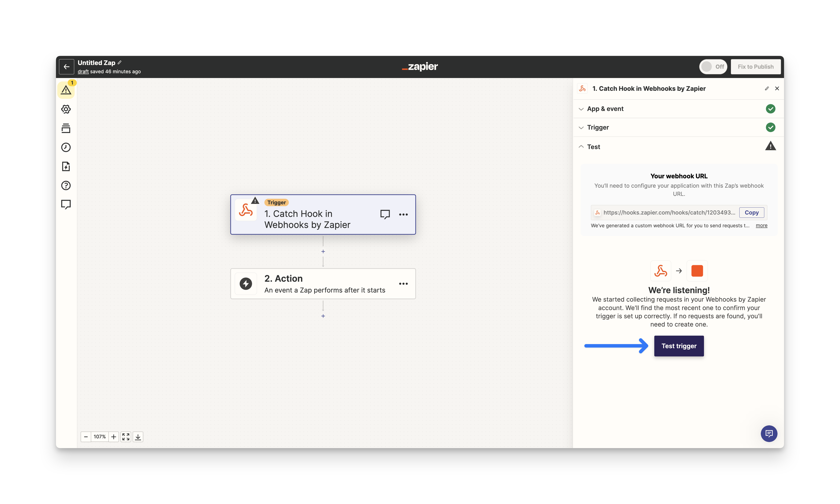Image resolution: width=840 pixels, height=504 pixels.
Task: Expand the Trigger section
Action: [598, 127]
